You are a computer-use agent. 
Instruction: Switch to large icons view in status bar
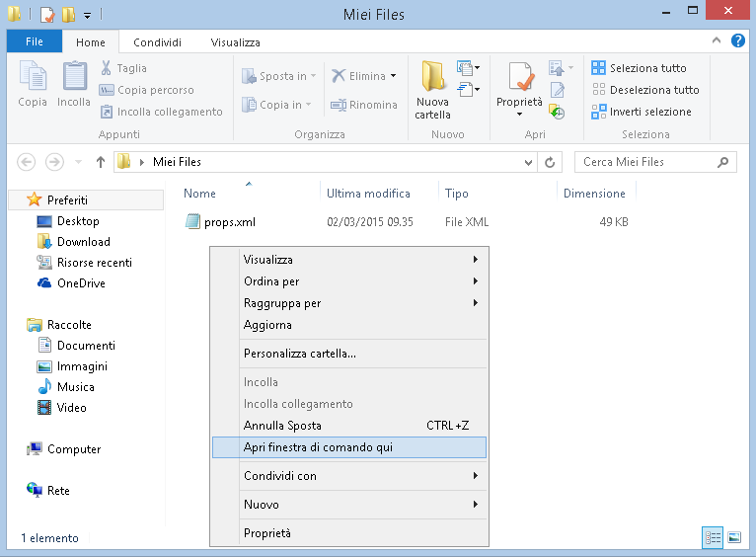(733, 537)
